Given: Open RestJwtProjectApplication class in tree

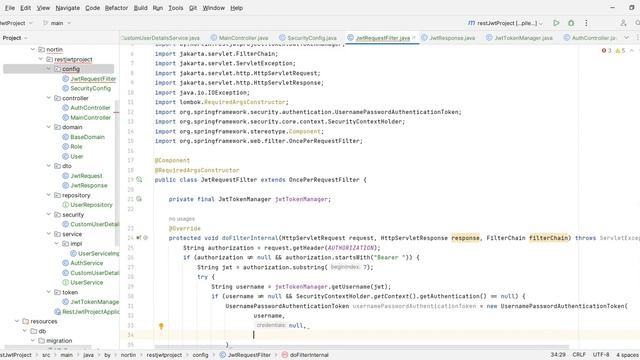Looking at the screenshot, I should click(91, 312).
